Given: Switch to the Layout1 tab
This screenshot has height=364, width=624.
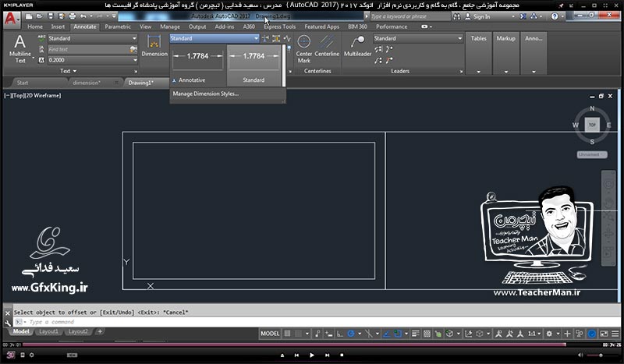Looking at the screenshot, I should (48, 331).
